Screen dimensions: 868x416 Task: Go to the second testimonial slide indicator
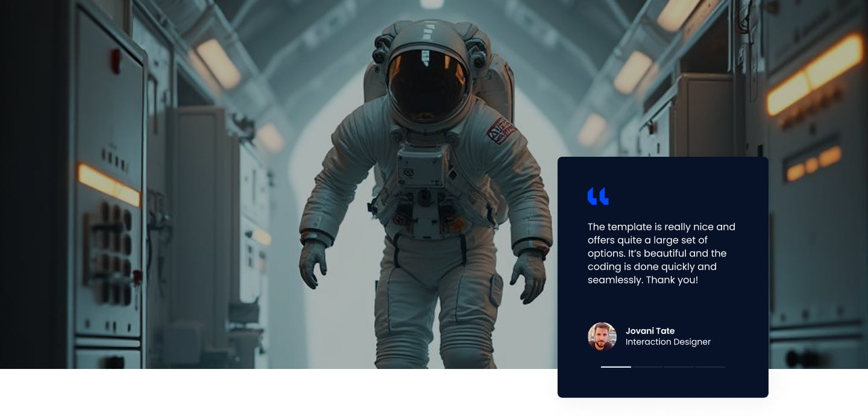[647, 367]
